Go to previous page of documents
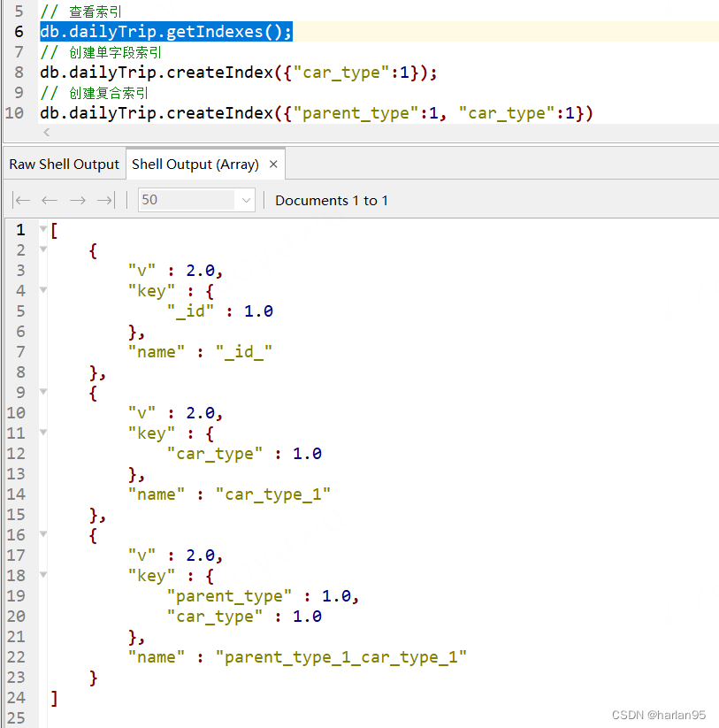Image resolution: width=719 pixels, height=728 pixels. (50, 200)
